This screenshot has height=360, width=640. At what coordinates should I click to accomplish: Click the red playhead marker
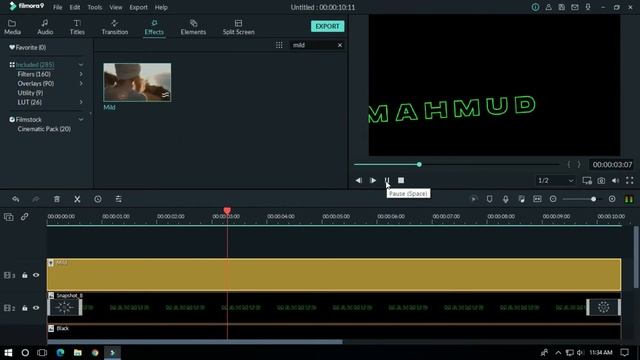227,211
